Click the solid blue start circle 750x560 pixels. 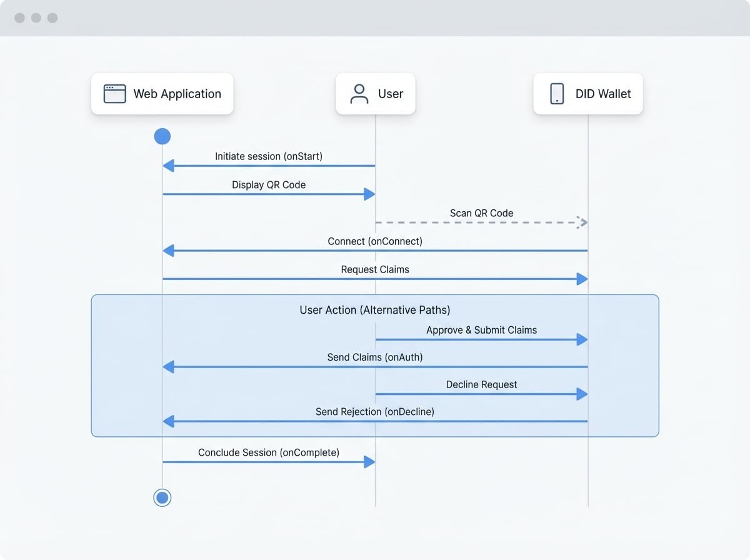[162, 136]
